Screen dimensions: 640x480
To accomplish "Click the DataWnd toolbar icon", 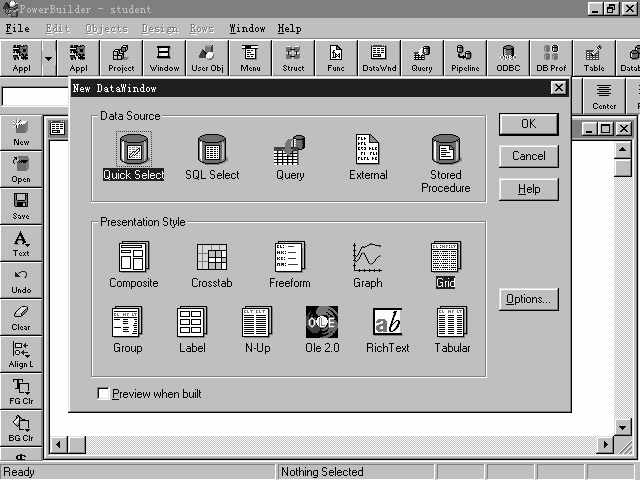I will pos(379,58).
